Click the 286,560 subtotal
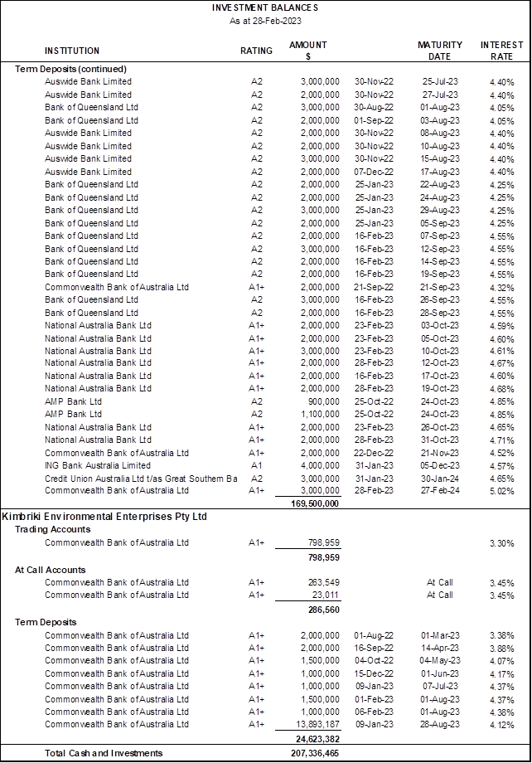 click(324, 610)
